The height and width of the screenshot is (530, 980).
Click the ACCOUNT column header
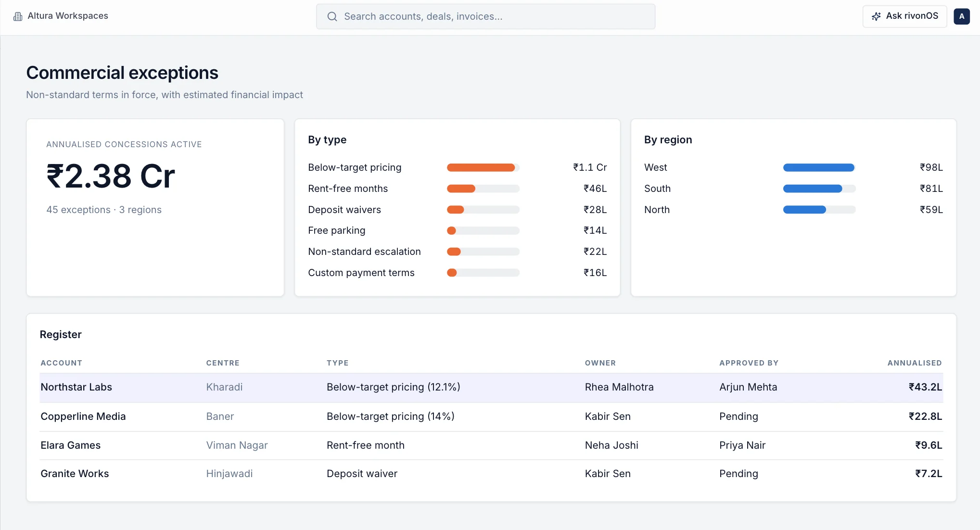pos(62,363)
